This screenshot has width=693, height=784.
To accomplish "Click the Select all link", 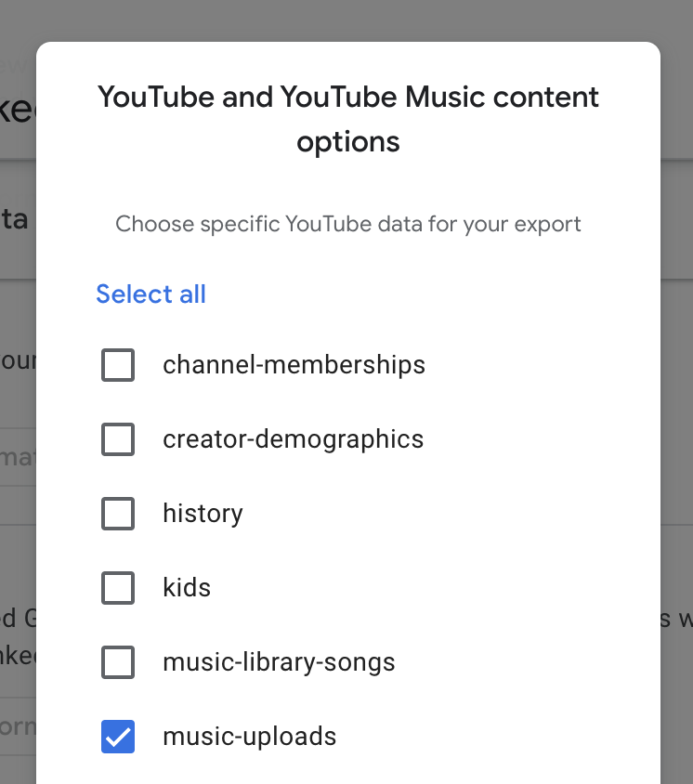I will click(150, 294).
